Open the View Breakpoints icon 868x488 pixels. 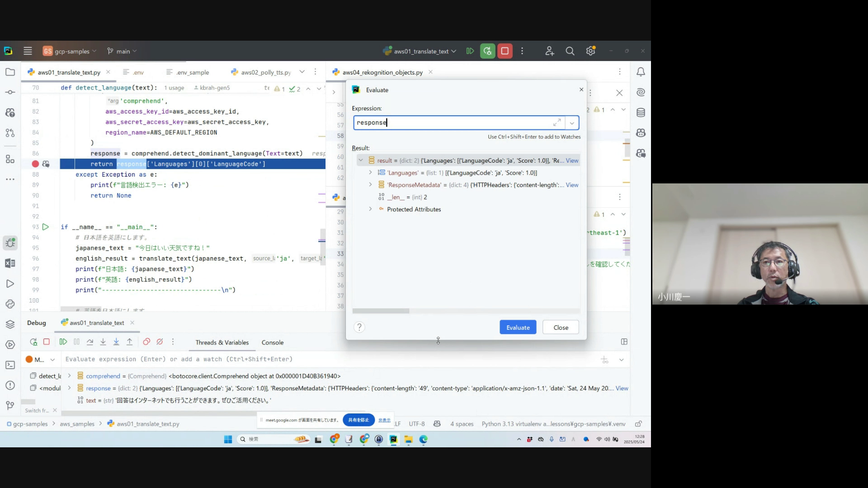tap(146, 342)
